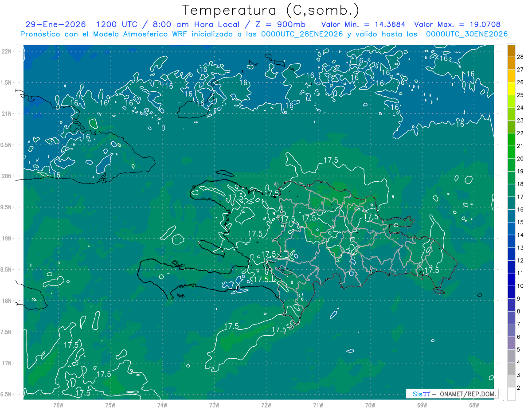Click the color bar label '25'

click(520, 95)
